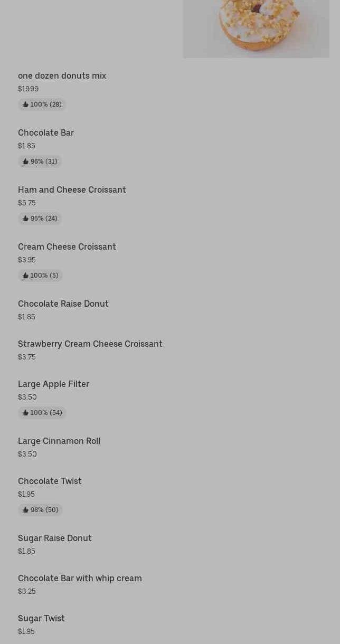This screenshot has height=644, width=340.
Task: Click thumbs-up icon under Chocolate Twist
Action: (25, 510)
